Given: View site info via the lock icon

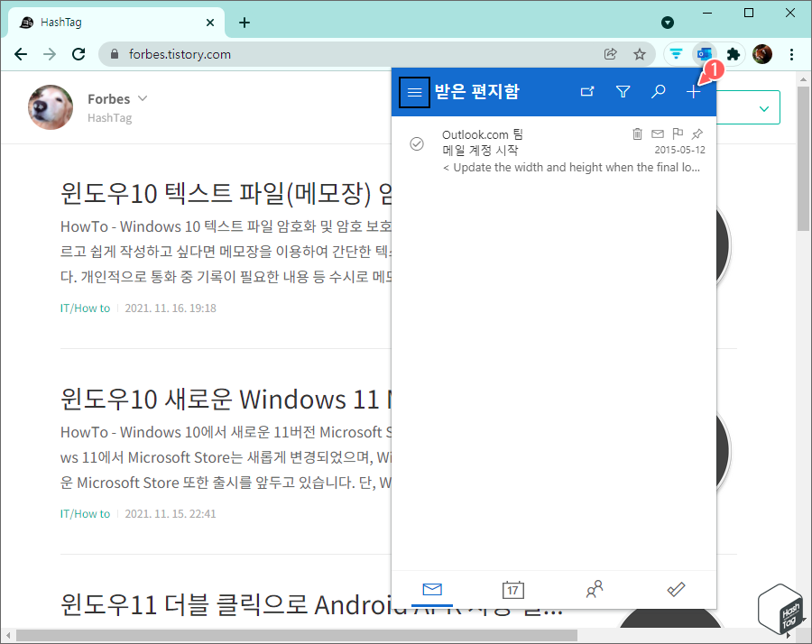Looking at the screenshot, I should (115, 54).
